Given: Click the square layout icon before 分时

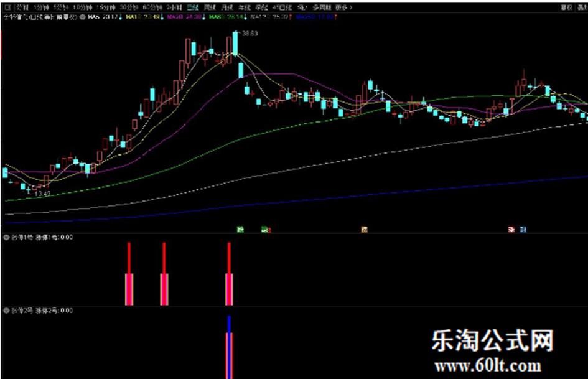Looking at the screenshot, I should click(7, 7).
